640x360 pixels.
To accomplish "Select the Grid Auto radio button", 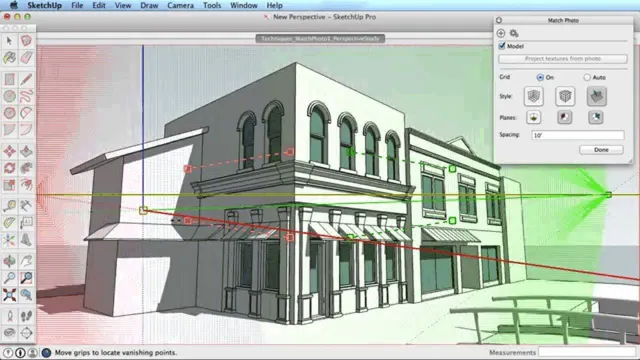I will point(587,77).
